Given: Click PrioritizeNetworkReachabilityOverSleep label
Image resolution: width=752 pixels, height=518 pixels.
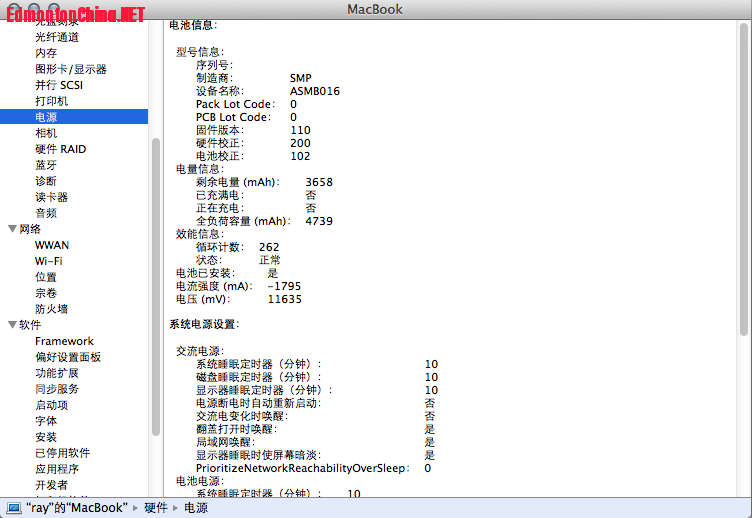Looking at the screenshot, I should point(302,468).
